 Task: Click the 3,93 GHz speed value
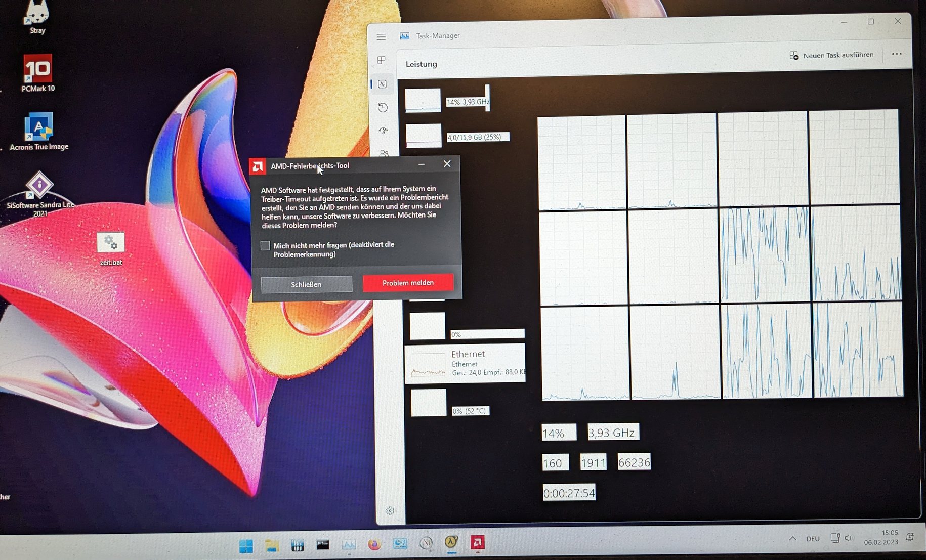pyautogui.click(x=613, y=432)
